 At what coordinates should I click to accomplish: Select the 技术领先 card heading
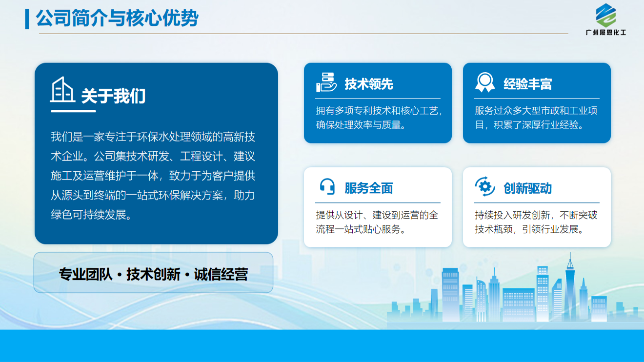[x=369, y=84]
